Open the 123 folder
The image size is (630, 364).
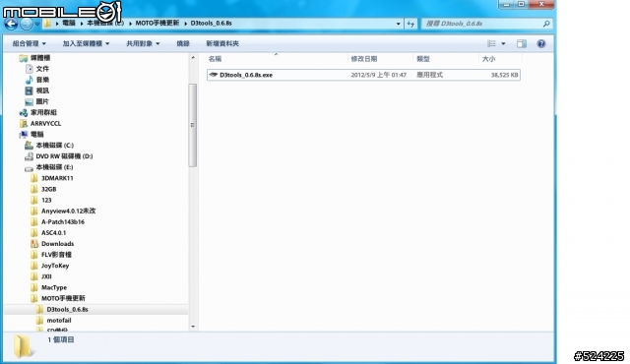point(46,200)
